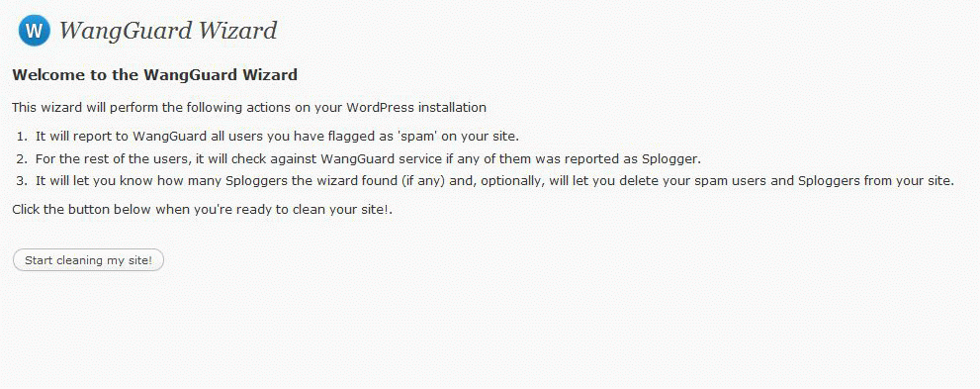Click the word Splogger ending step two
980x389 pixels.
[x=670, y=158]
